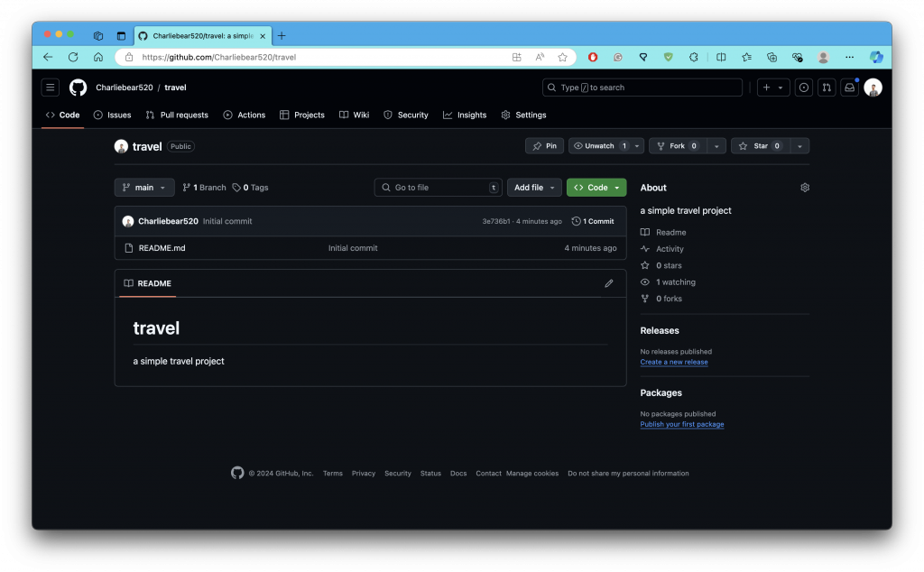Open the Actions tab

[244, 115]
